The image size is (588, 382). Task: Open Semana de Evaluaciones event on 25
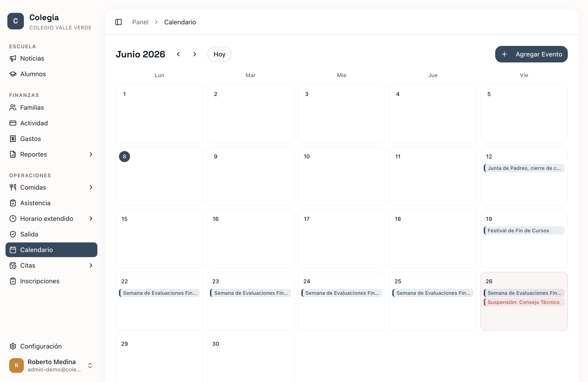[x=433, y=293]
